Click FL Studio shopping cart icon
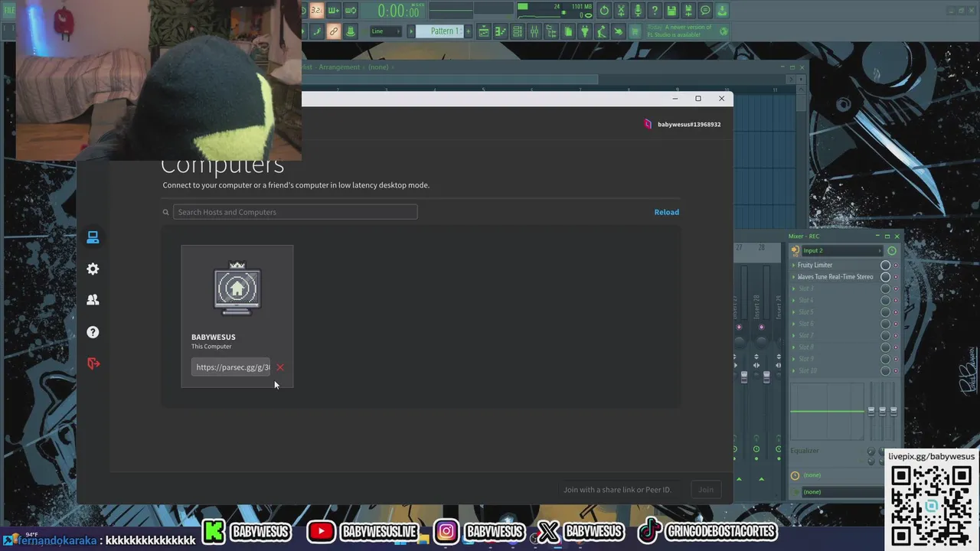The width and height of the screenshot is (980, 551). 635,31
